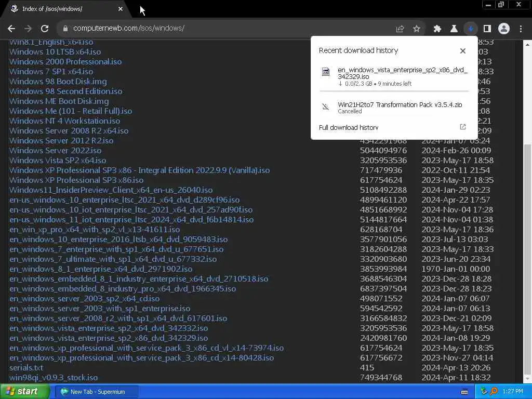Click Windows ME Boot Disk.img link
The width and height of the screenshot is (532, 399).
(59, 101)
